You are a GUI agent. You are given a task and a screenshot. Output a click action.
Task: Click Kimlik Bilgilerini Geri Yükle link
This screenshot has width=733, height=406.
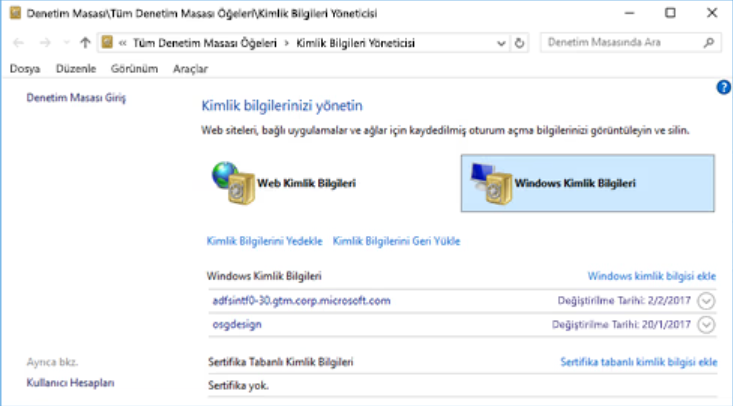pos(396,241)
